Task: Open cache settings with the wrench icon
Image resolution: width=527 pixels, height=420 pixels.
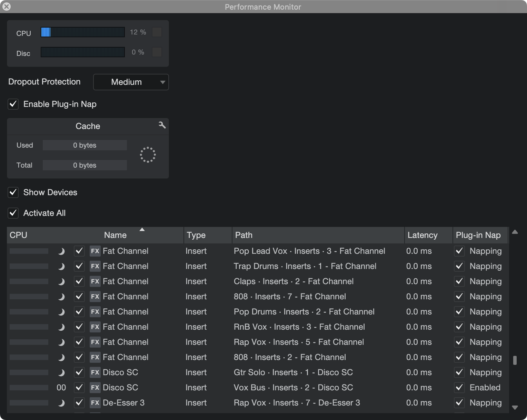Action: (x=162, y=125)
